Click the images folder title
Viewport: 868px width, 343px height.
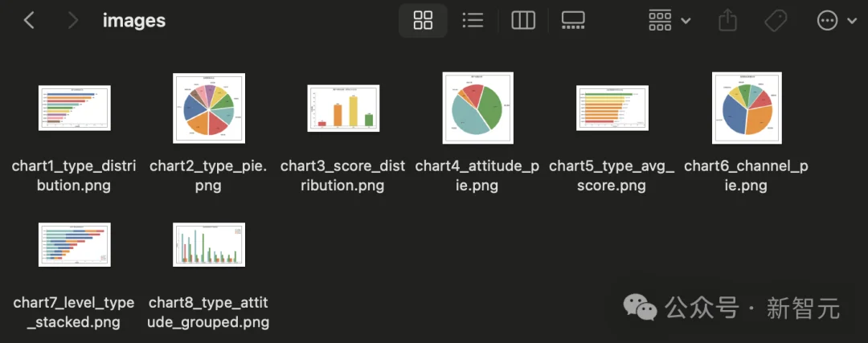[x=134, y=21]
